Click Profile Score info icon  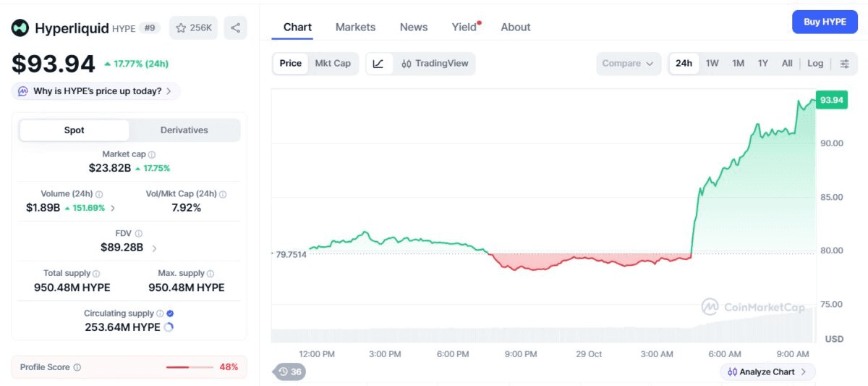tap(77, 367)
